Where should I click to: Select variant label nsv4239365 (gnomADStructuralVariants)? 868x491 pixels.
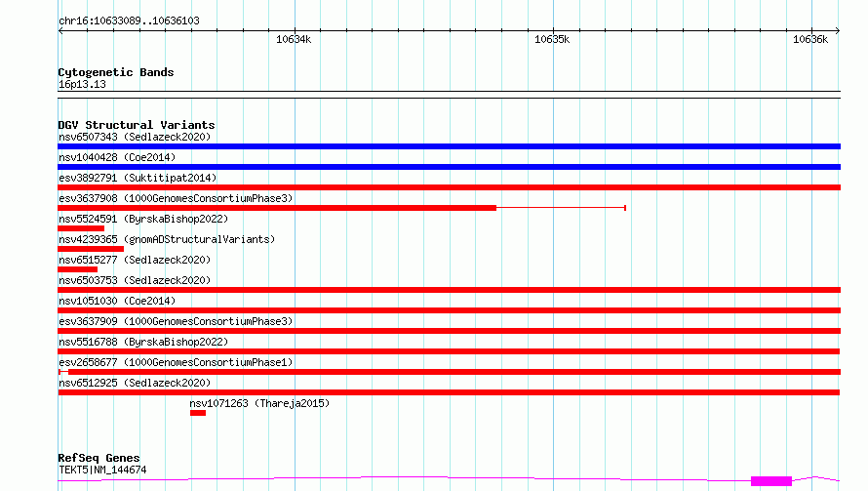167,239
